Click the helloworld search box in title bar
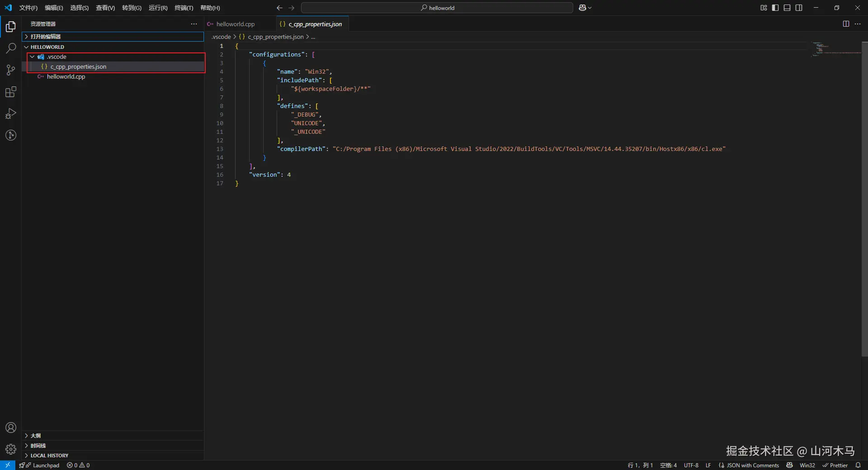 (x=437, y=8)
